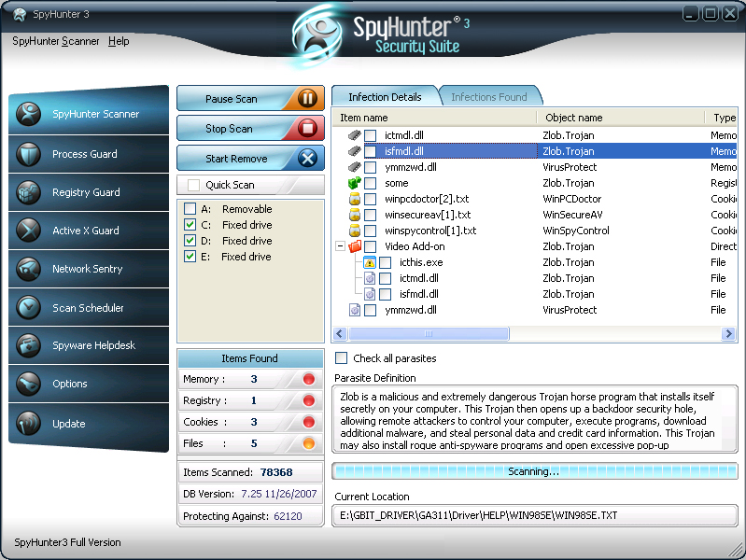Open the Scan Scheduler section
The width and height of the screenshot is (746, 560).
pos(88,308)
